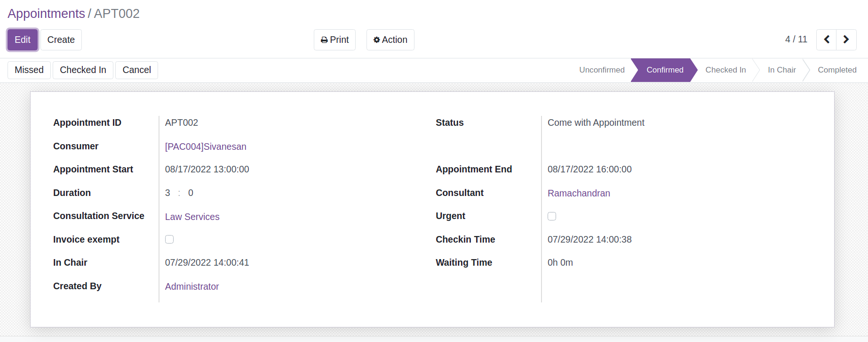Mark appointment as Checked In button
Screen dimensions: 868x342
(x=83, y=70)
